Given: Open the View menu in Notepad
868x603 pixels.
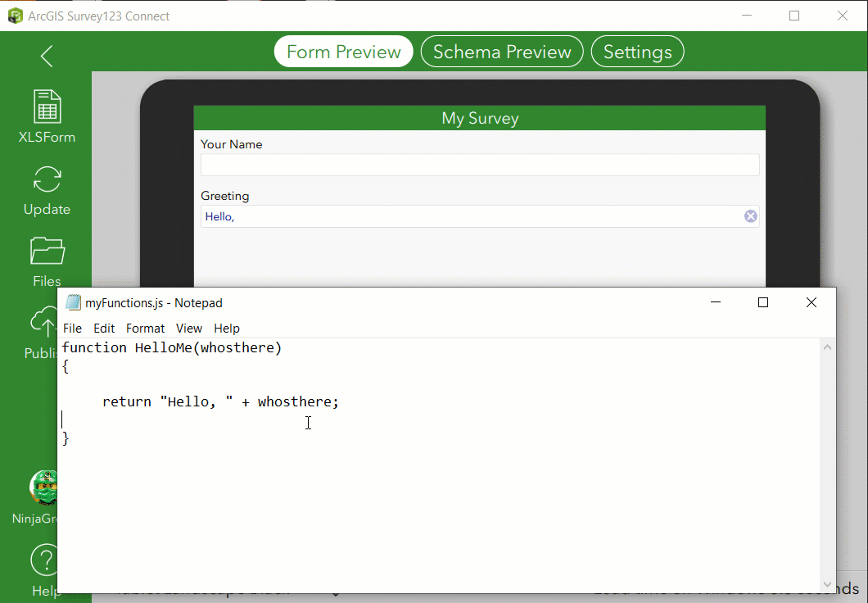Looking at the screenshot, I should point(189,328).
